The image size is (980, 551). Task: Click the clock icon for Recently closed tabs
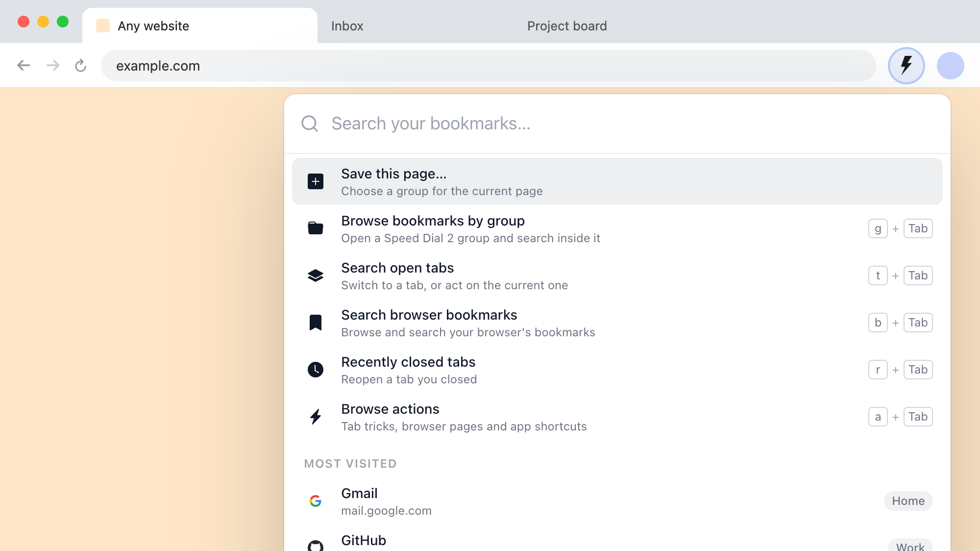click(316, 370)
